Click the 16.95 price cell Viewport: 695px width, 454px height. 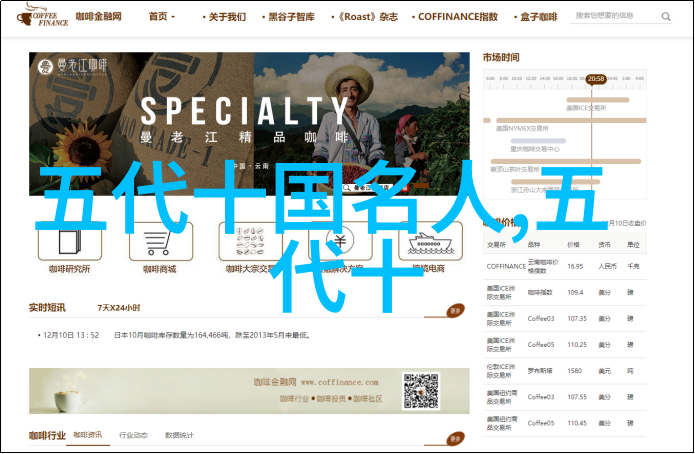tap(575, 266)
